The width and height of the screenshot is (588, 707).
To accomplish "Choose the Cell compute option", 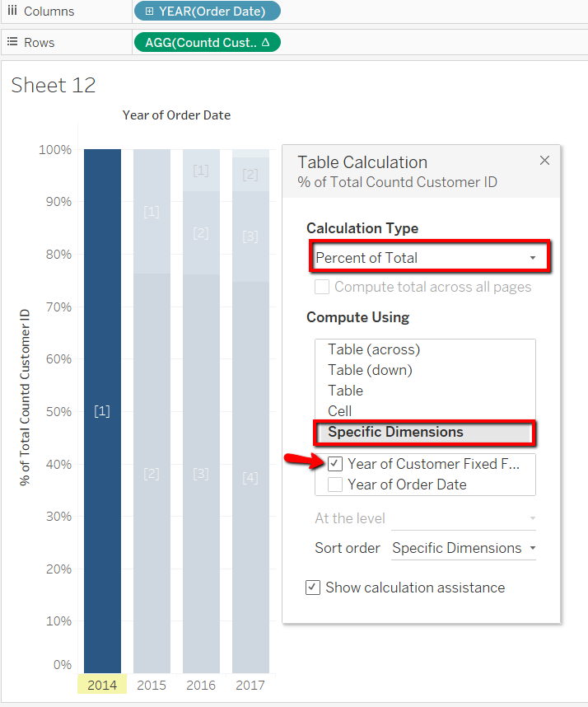I will click(340, 410).
